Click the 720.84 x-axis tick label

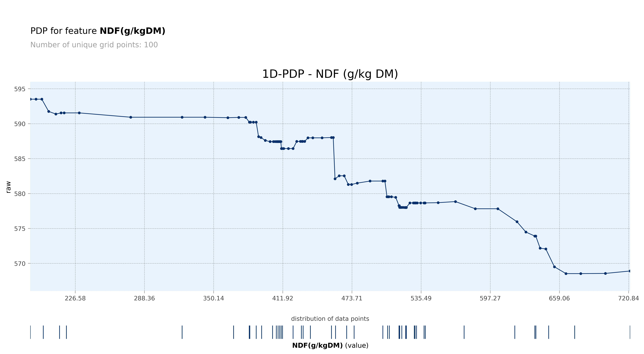tap(628, 298)
